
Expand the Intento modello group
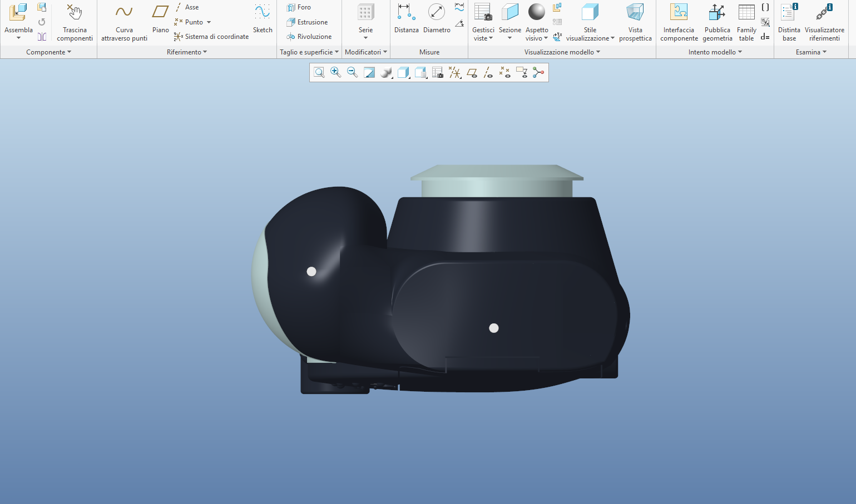(x=715, y=52)
